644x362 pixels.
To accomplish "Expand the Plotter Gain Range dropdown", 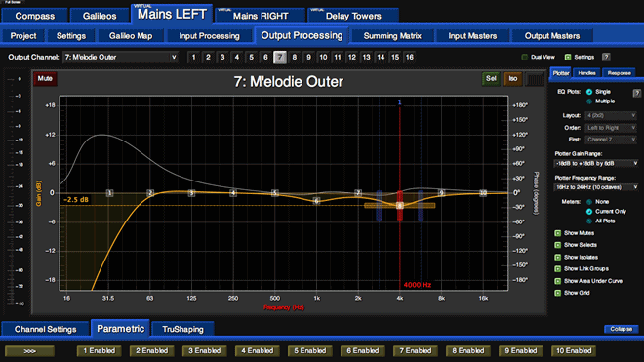I will (596, 164).
